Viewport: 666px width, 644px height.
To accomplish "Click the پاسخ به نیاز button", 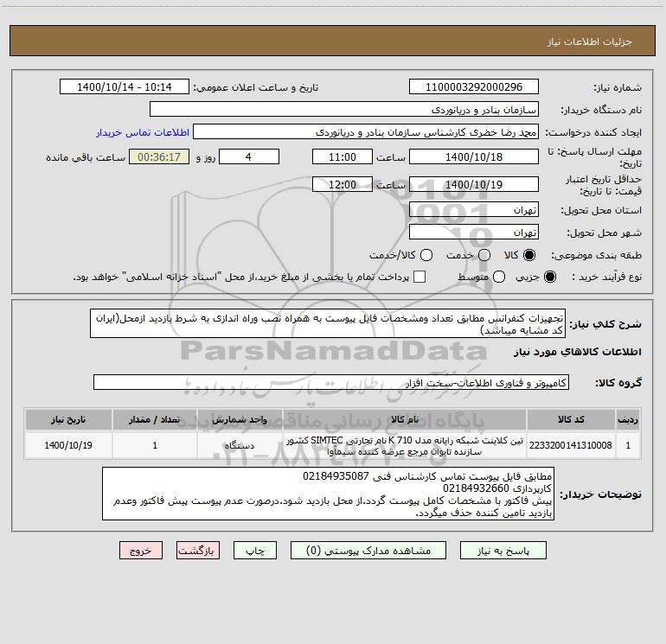I will pyautogui.click(x=503, y=551).
